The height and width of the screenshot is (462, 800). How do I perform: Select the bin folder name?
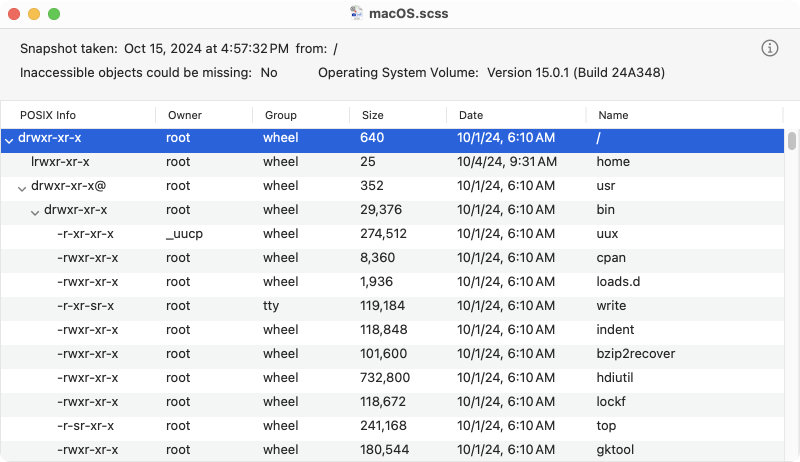click(x=606, y=210)
